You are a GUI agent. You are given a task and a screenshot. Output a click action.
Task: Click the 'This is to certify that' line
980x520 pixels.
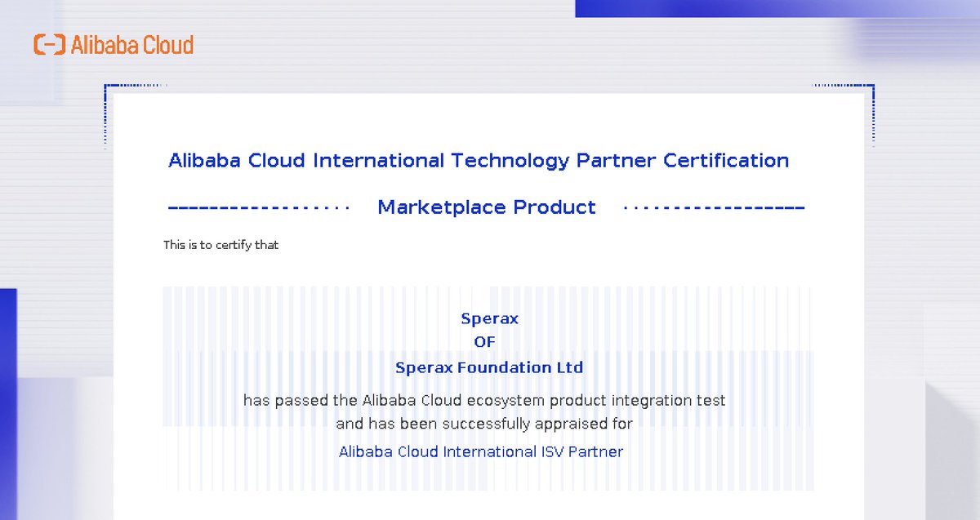click(x=221, y=245)
